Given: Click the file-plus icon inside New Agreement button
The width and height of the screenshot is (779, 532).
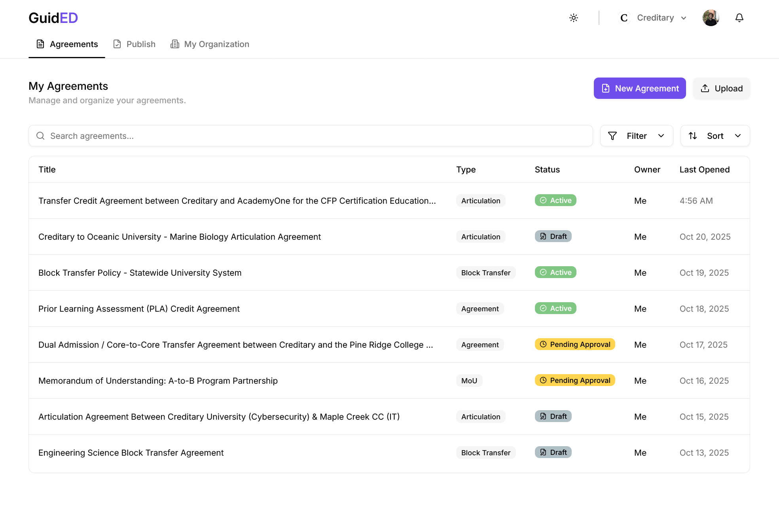Looking at the screenshot, I should click(606, 88).
